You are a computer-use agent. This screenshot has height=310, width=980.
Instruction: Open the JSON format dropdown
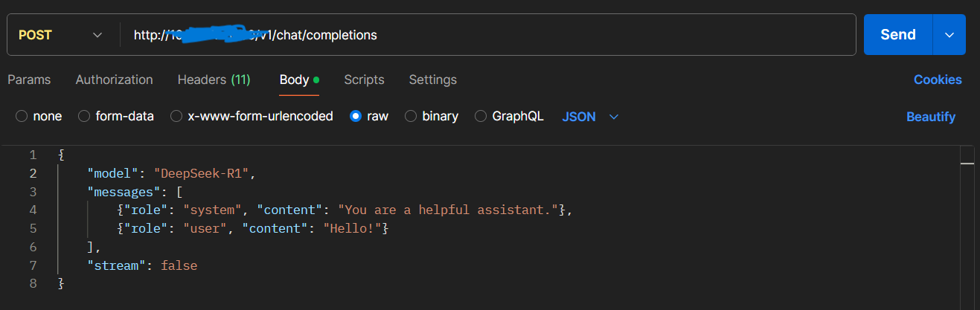[x=590, y=117]
